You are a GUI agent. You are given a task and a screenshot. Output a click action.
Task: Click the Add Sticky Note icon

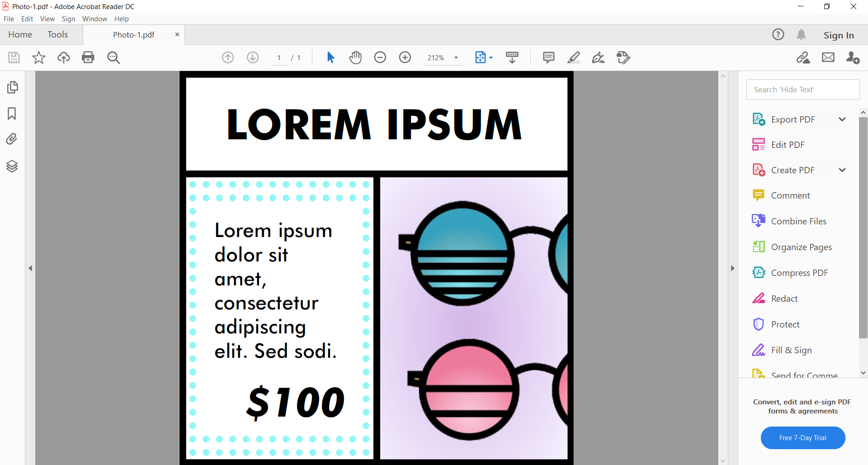pyautogui.click(x=548, y=57)
